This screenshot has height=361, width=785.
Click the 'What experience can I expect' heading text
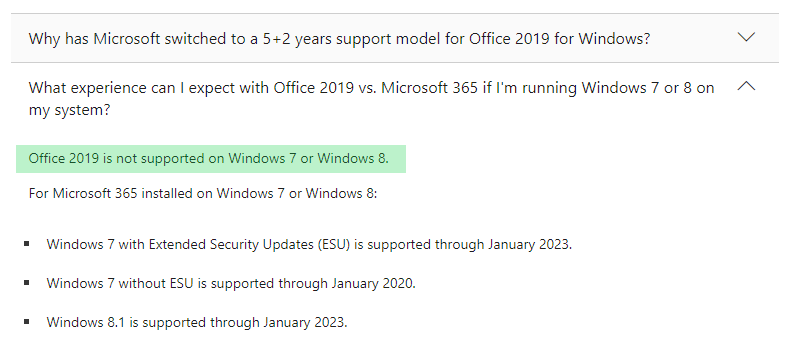[x=371, y=99]
